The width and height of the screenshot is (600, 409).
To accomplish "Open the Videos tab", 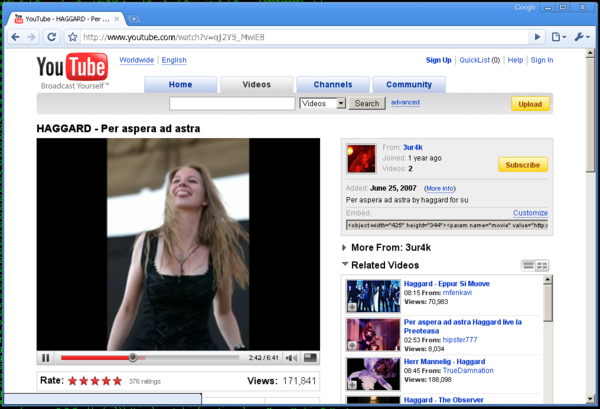I will tap(257, 85).
